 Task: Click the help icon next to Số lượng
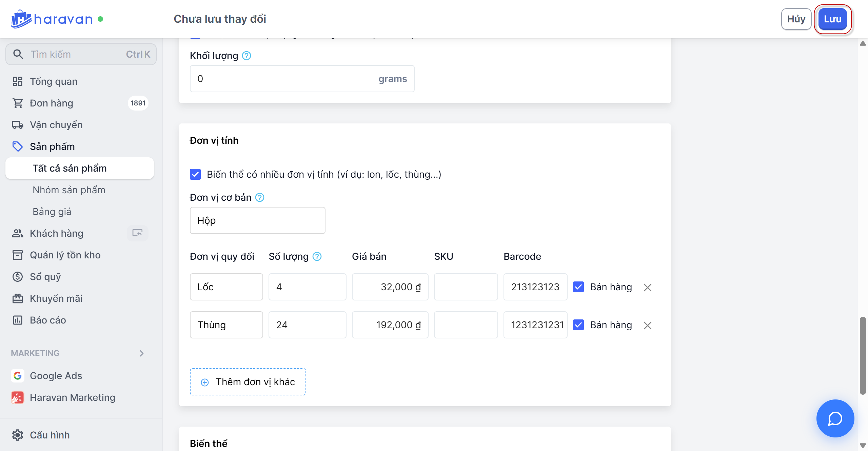tap(317, 256)
